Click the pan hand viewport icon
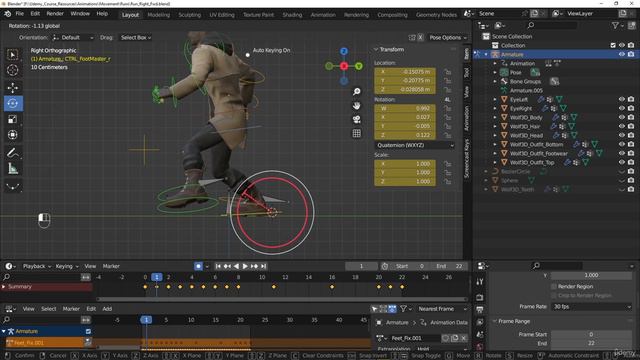 (356, 106)
